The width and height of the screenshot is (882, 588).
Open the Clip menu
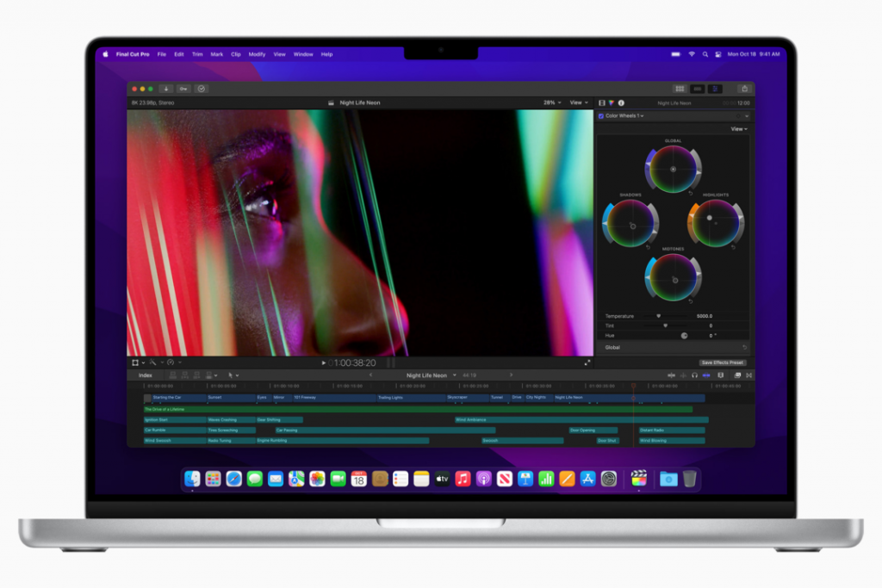(235, 54)
